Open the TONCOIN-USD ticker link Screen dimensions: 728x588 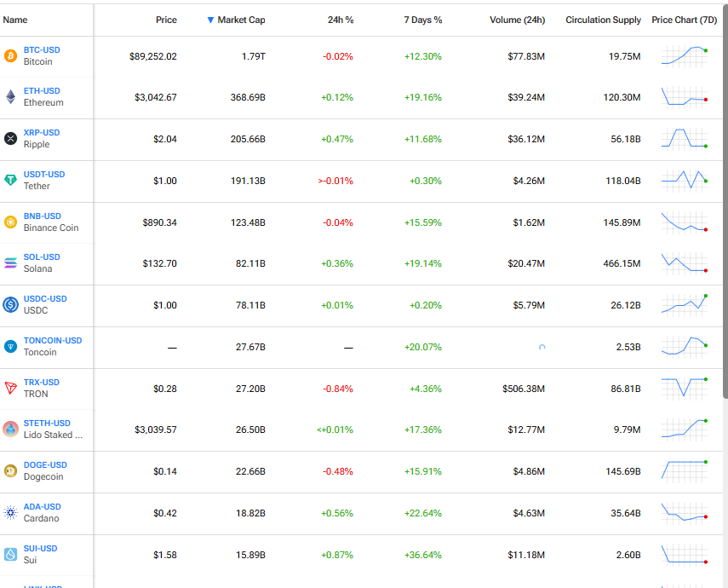(53, 341)
